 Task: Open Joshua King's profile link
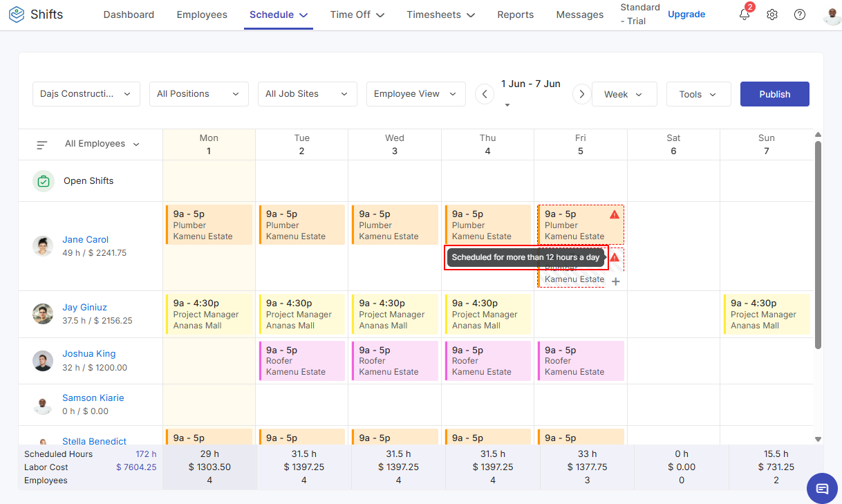[89, 354]
